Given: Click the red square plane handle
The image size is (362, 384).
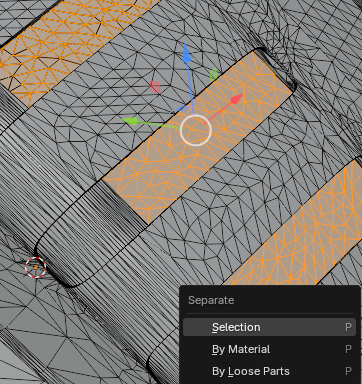Looking at the screenshot, I should (x=155, y=87).
